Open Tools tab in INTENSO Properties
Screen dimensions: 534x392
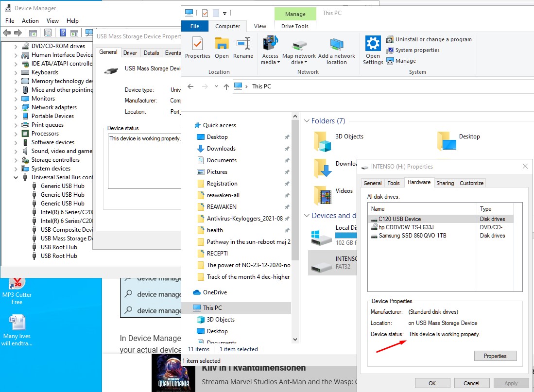click(x=394, y=183)
